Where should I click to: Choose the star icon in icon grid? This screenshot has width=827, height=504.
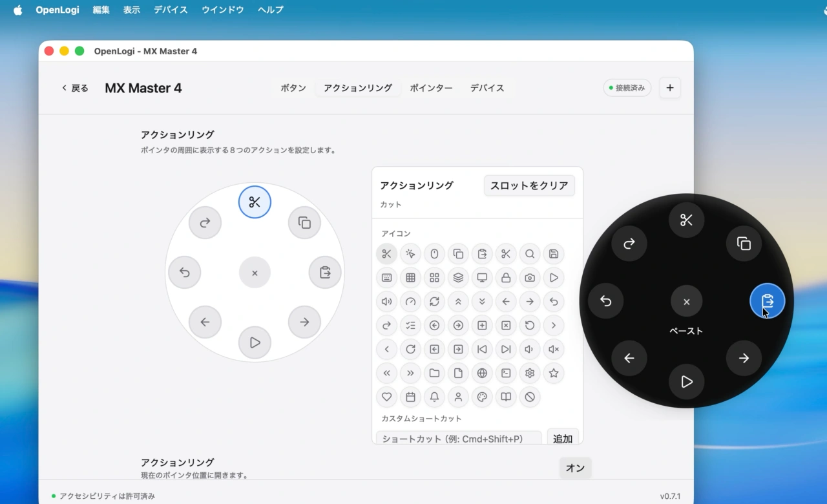point(554,373)
